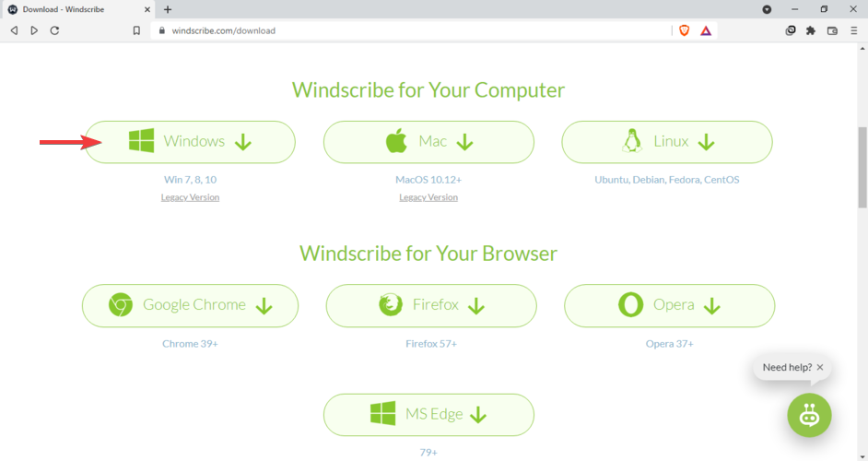Viewport: 868px width, 461px height.
Task: Go forward to next page
Action: coord(34,30)
